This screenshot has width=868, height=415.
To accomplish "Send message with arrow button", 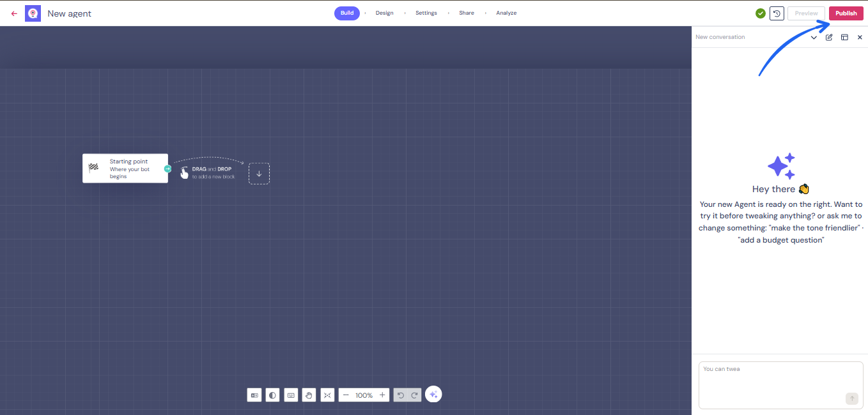I will [x=851, y=398].
